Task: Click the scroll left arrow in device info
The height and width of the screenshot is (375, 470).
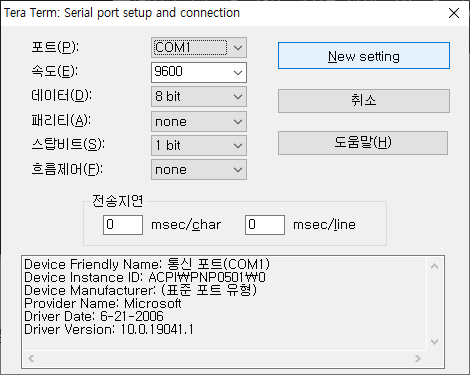Action: [31, 359]
